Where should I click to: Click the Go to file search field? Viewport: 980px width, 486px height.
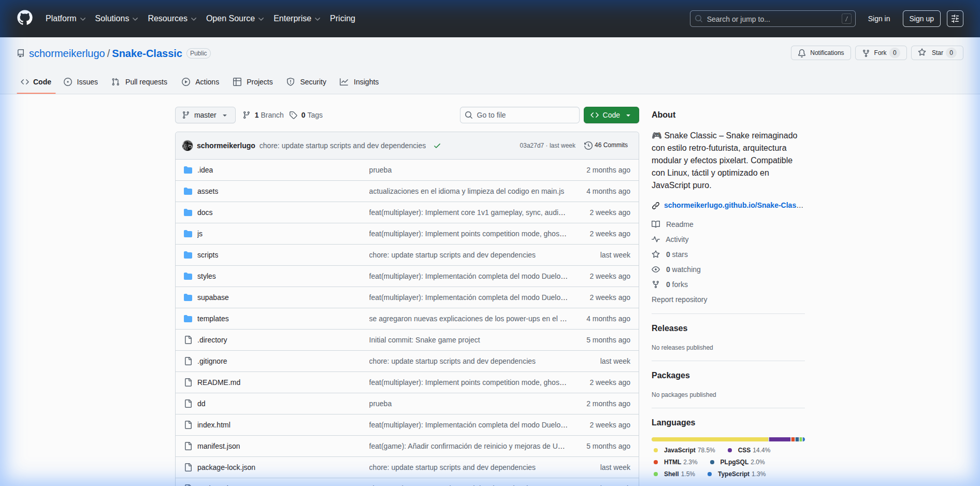[x=520, y=115]
